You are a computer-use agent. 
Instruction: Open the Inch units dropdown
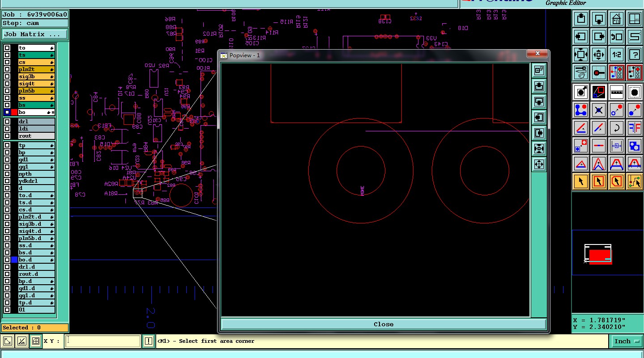point(626,341)
